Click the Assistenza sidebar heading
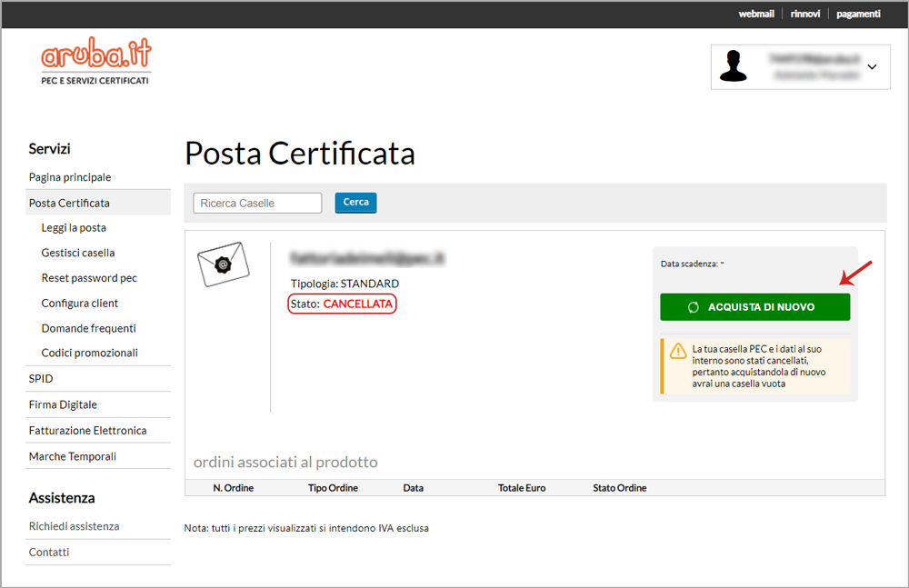The width and height of the screenshot is (909, 588). click(x=62, y=498)
